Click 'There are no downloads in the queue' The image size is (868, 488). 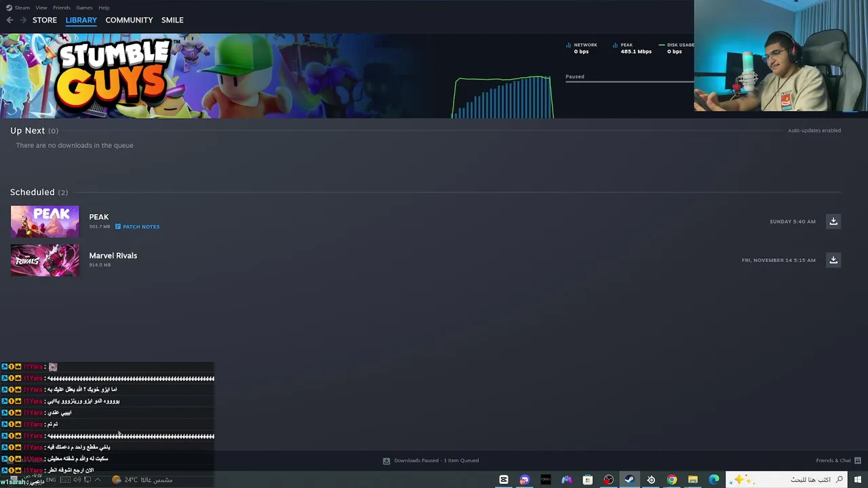pyautogui.click(x=75, y=145)
